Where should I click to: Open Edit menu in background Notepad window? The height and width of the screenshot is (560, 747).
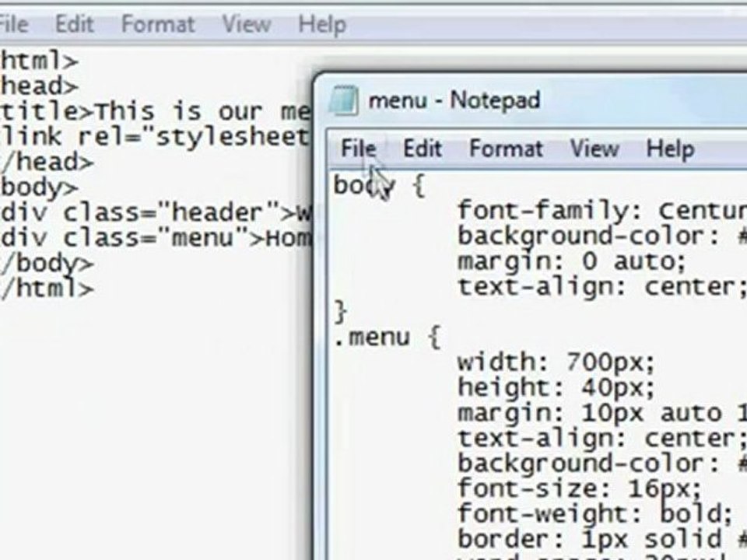pyautogui.click(x=75, y=24)
